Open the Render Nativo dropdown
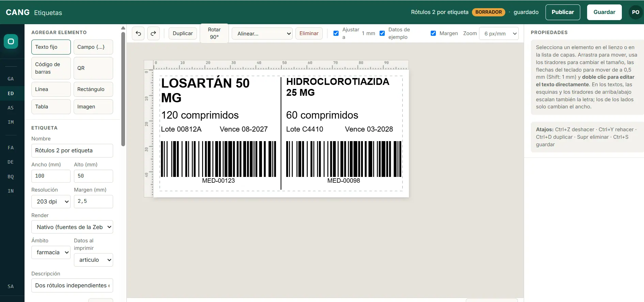 tap(72, 227)
